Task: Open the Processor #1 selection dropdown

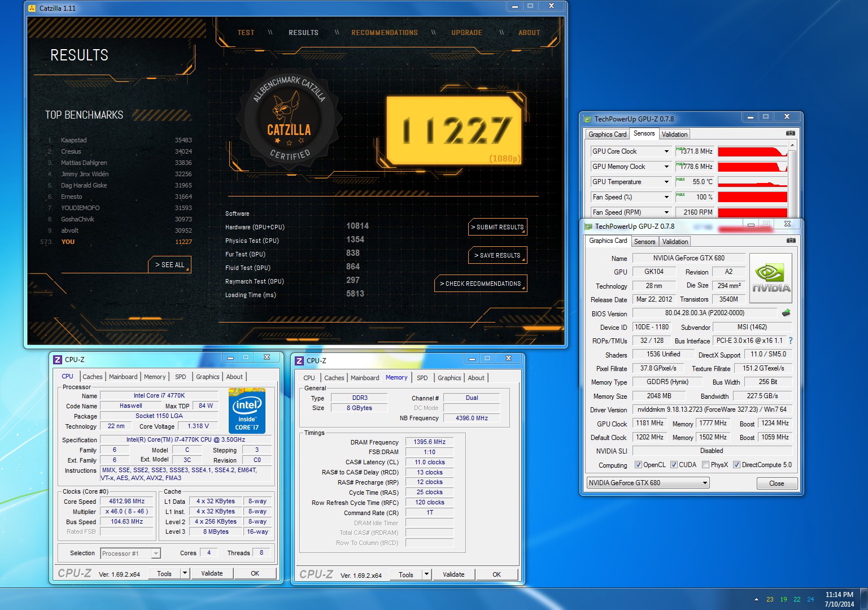Action: 130,554
